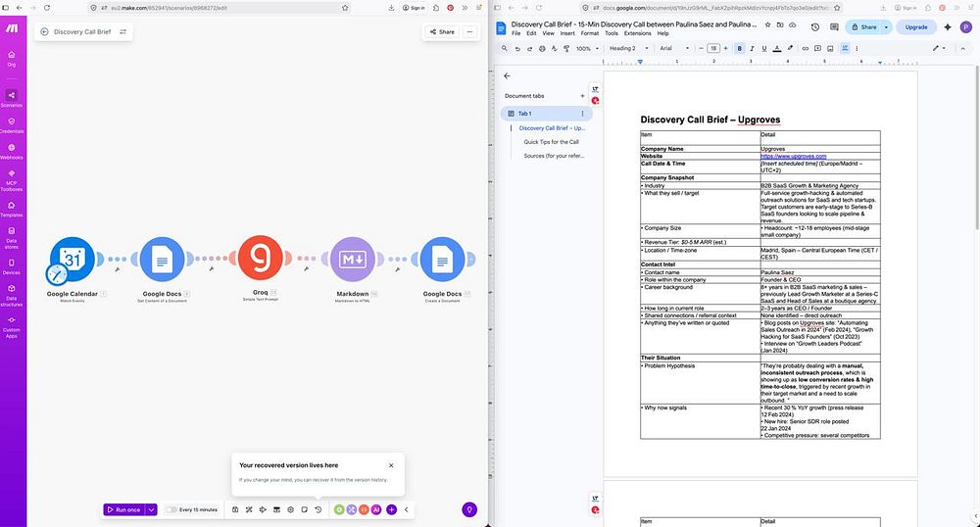Open text color picker in Docs
This screenshot has height=527, width=980.
click(777, 48)
